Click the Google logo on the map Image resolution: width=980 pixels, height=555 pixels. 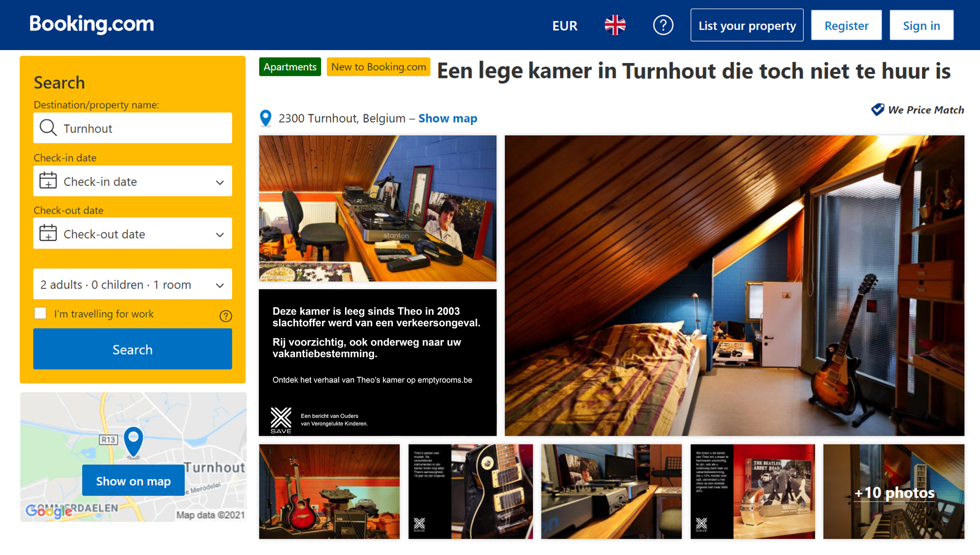[x=49, y=511]
